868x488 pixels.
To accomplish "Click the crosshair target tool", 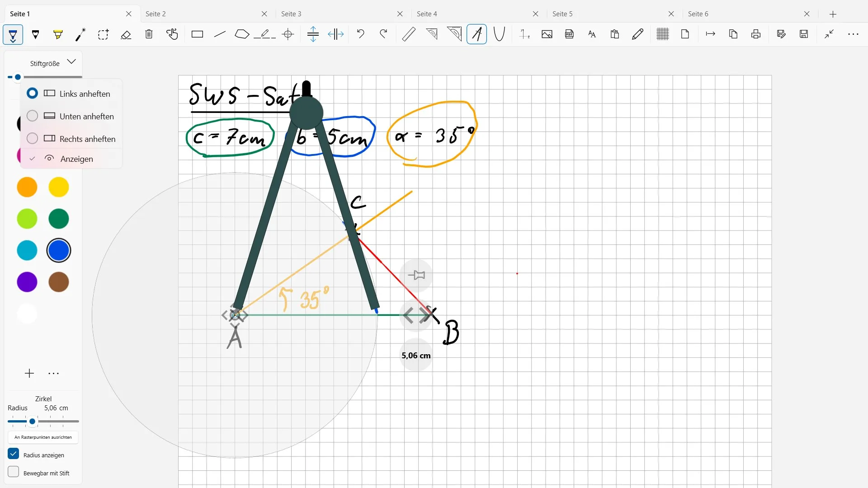I will [x=288, y=34].
